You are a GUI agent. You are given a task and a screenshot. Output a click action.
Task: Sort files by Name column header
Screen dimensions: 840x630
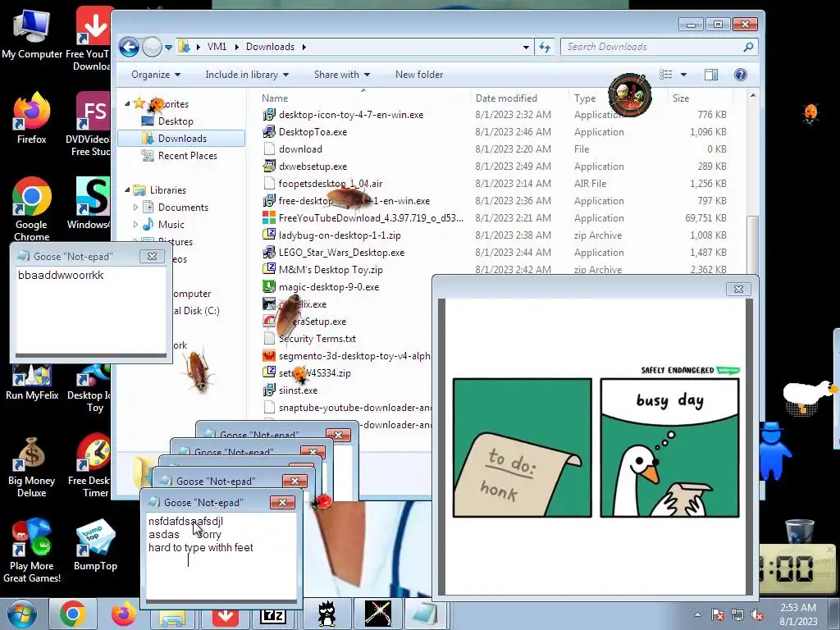tap(275, 98)
